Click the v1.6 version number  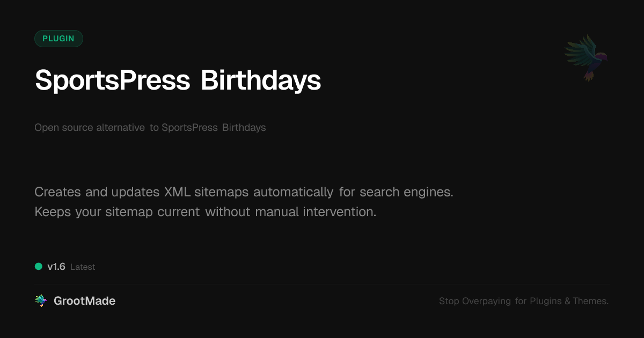56,267
